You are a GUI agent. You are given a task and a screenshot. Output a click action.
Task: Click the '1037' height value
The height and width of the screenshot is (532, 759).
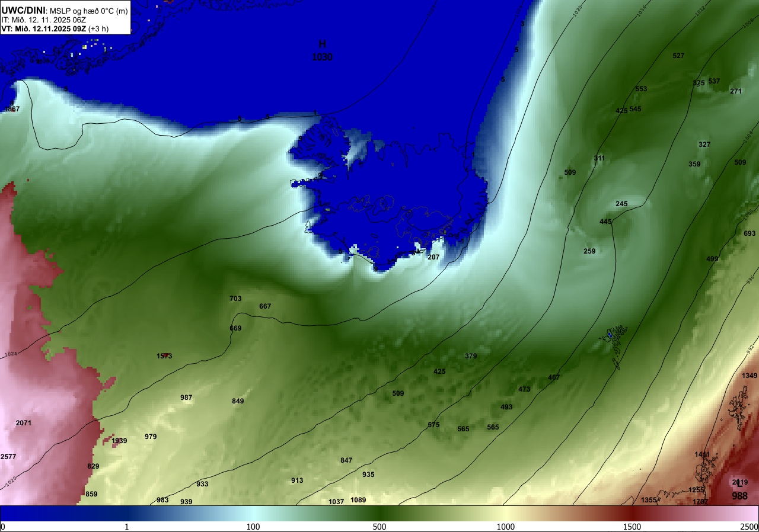(x=336, y=502)
